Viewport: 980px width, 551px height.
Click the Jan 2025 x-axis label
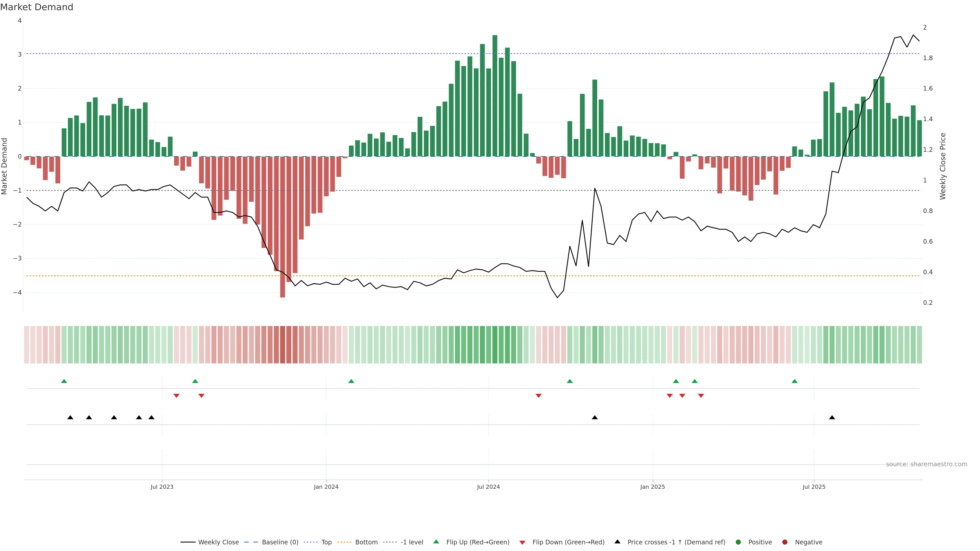[653, 487]
